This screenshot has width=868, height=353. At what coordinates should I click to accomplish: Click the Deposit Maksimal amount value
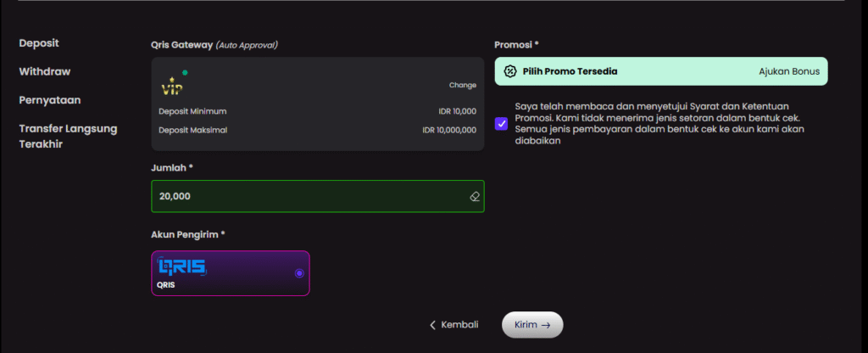click(449, 130)
